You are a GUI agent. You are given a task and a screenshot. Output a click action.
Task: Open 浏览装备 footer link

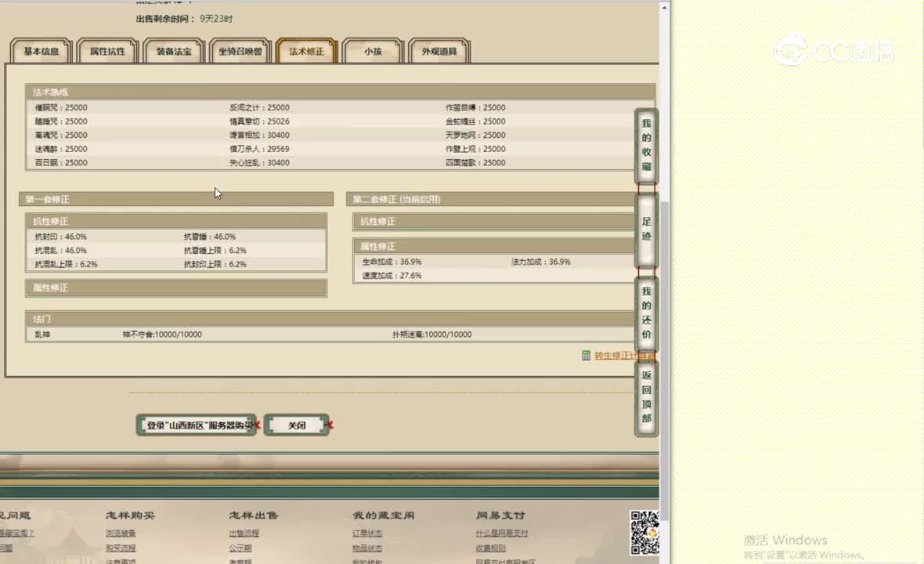point(121,533)
